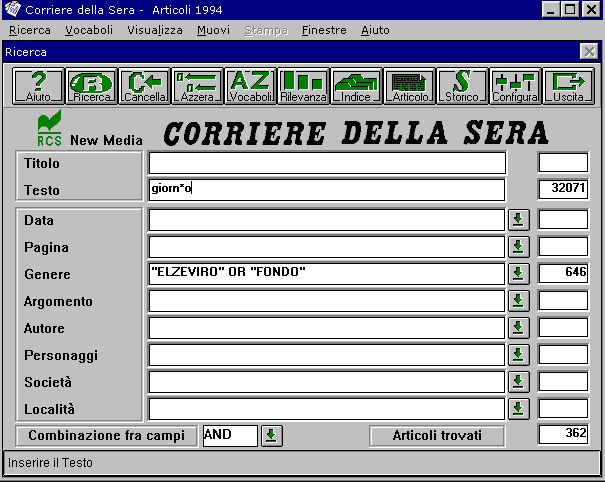Viewport: 605px width, 482px height.
Task: Open the Storico history toolbar button
Action: click(462, 86)
